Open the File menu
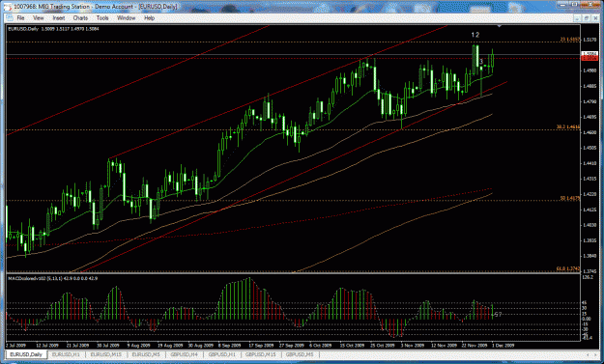 (x=20, y=18)
